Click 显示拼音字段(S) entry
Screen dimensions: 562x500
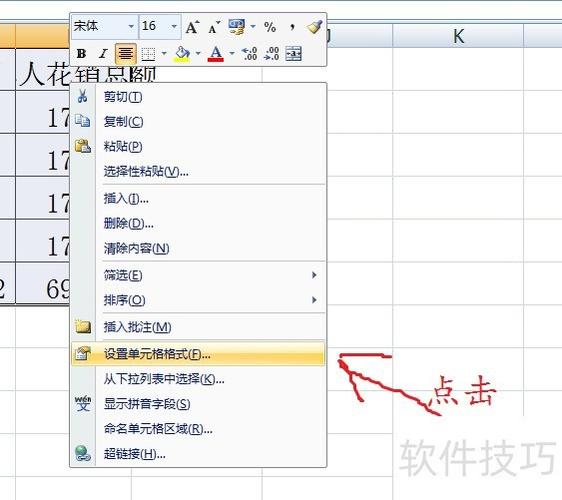pyautogui.click(x=199, y=404)
